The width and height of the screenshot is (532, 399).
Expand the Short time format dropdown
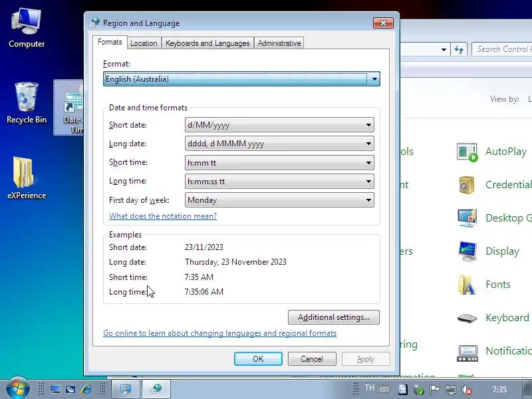pos(279,162)
